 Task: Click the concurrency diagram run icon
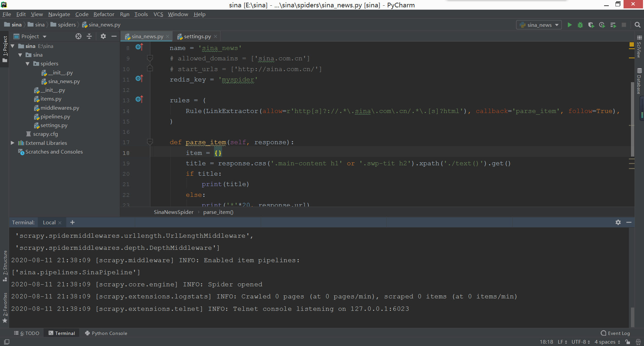pos(613,25)
